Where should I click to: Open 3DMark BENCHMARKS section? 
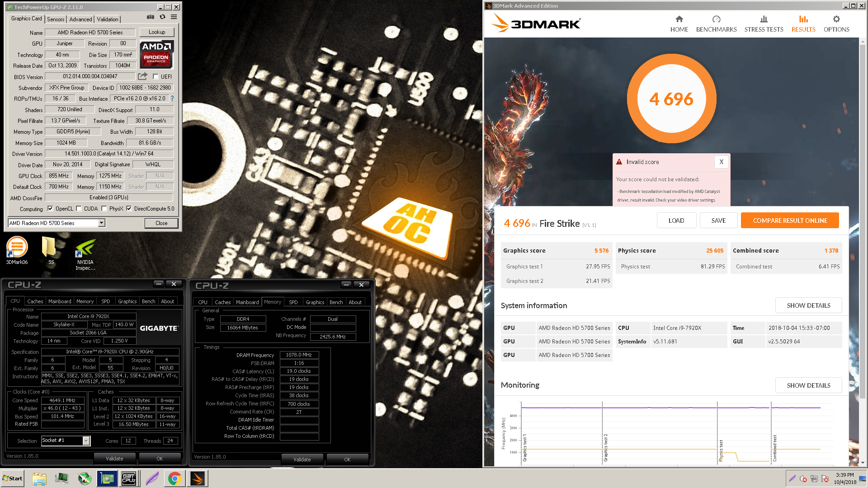pos(716,24)
